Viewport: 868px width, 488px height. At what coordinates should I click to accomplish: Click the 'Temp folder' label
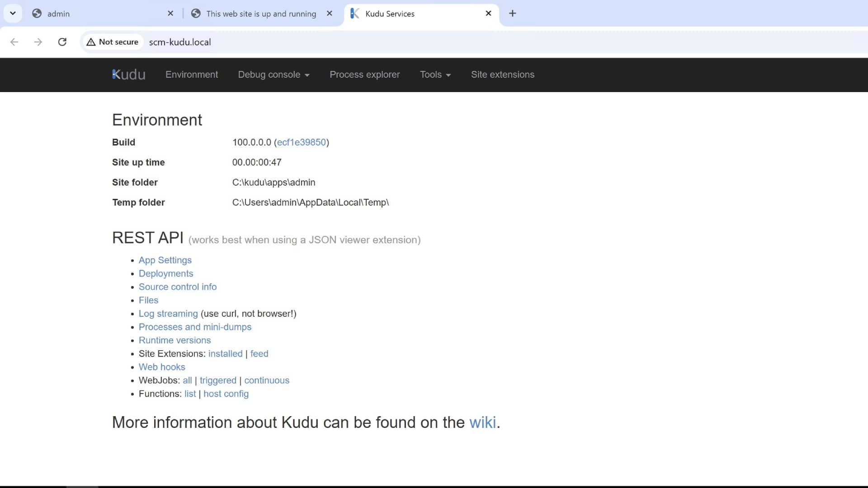point(138,202)
